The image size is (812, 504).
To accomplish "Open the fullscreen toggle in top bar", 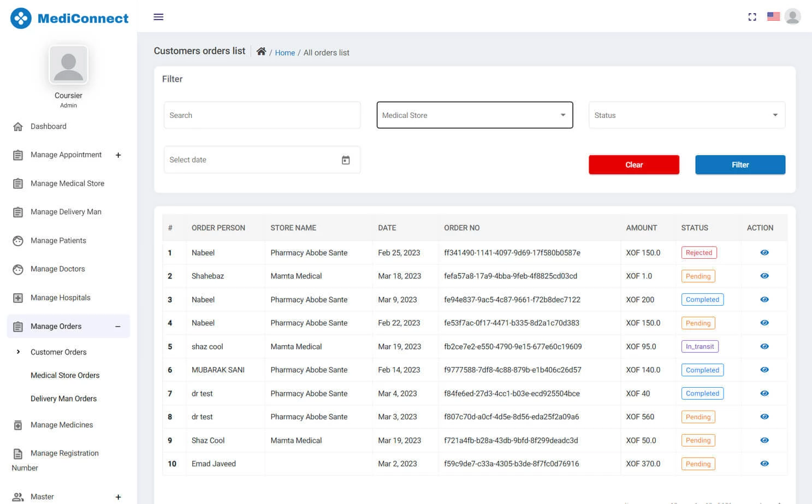I will tap(752, 17).
